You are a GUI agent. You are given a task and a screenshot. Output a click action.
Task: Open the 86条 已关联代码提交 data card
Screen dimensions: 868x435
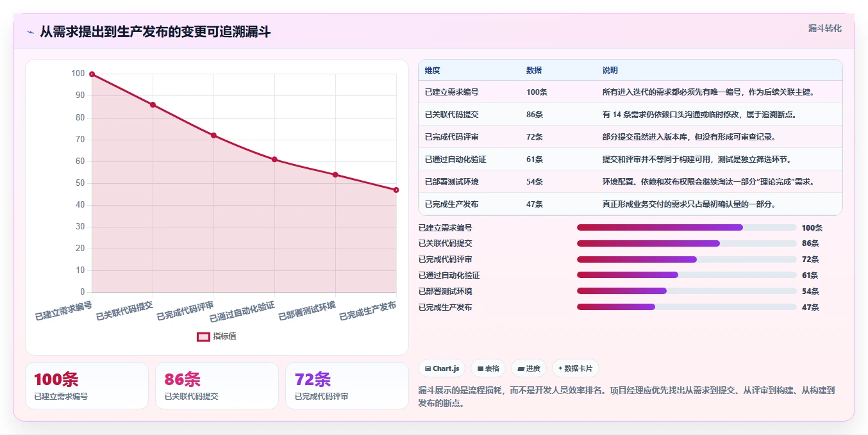coord(217,386)
